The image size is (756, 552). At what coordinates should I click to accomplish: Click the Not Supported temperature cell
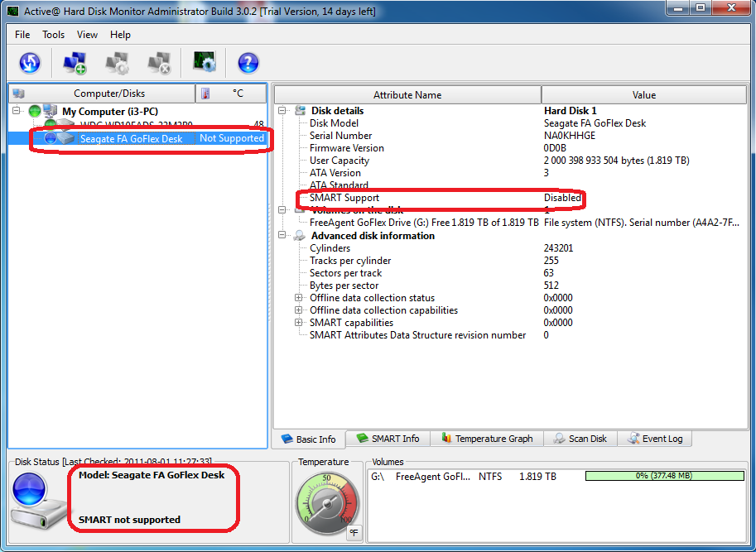(231, 138)
